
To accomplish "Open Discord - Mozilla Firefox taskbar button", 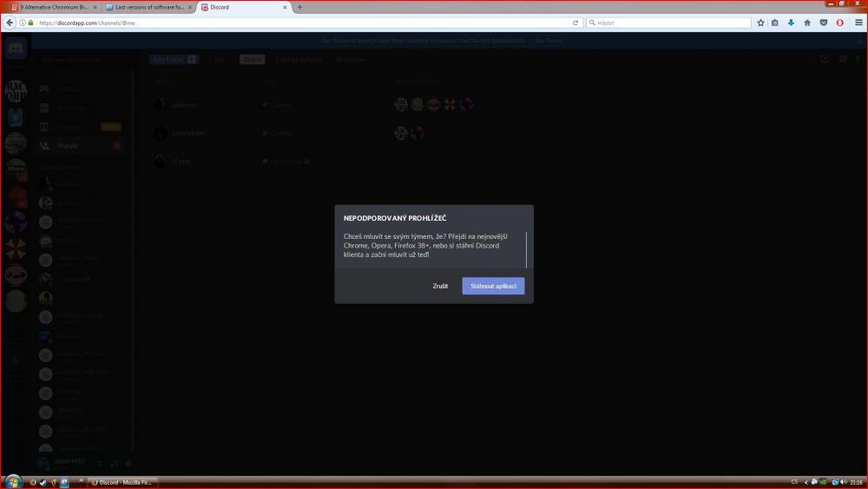I will (123, 482).
